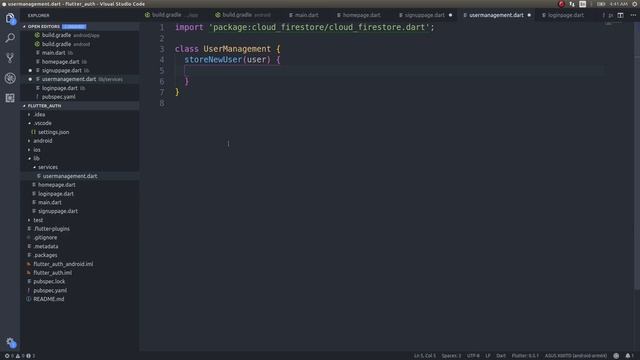Click the UTF-8 encoding status item
This screenshot has height=360, width=640.
click(473, 356)
